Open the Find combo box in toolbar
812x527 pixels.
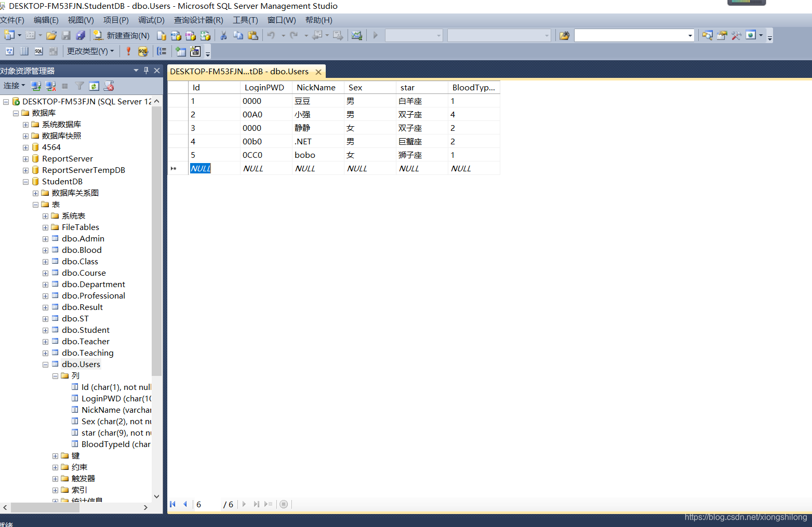(x=634, y=35)
